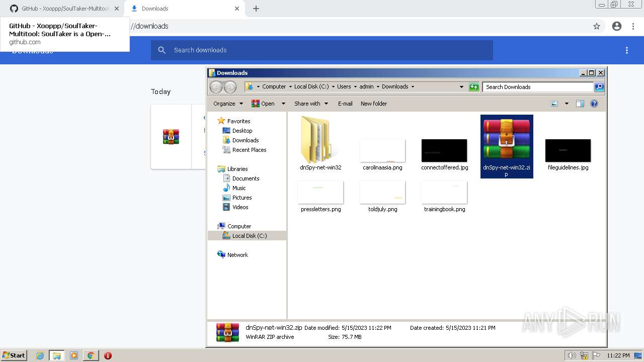
Task: Open Windows Explorer taskbar button
Action: (57, 355)
